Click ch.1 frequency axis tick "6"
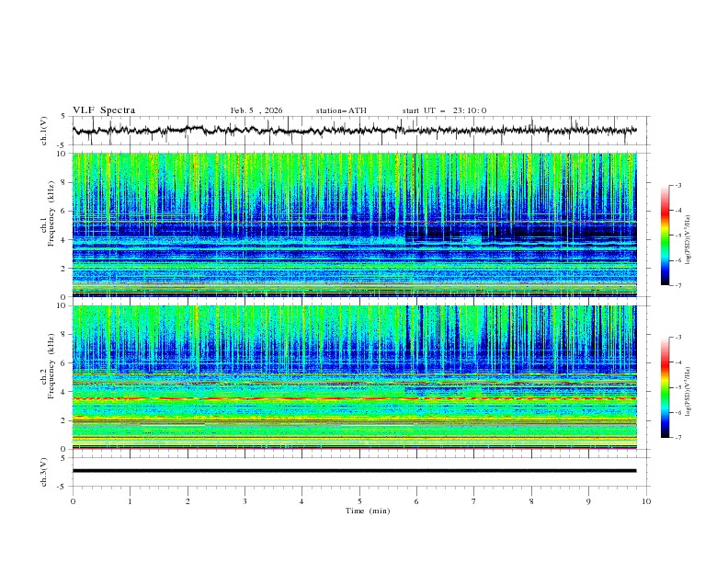 65,211
